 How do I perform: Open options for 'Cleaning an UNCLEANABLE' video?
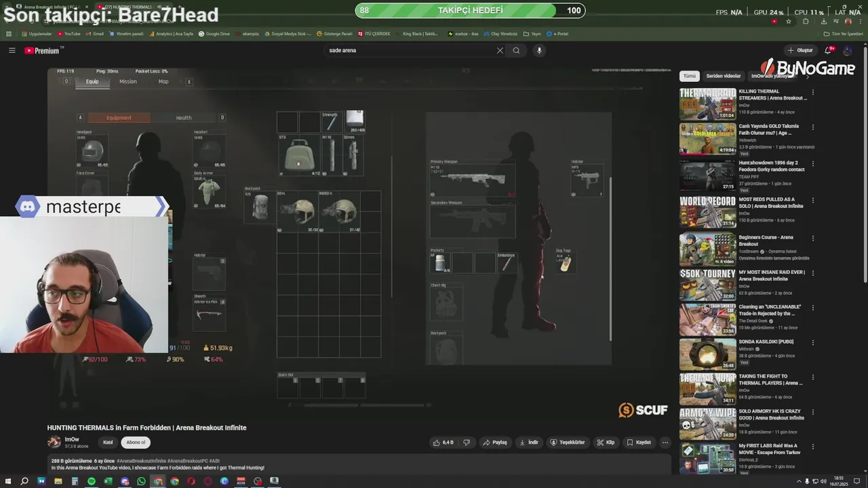pyautogui.click(x=812, y=307)
